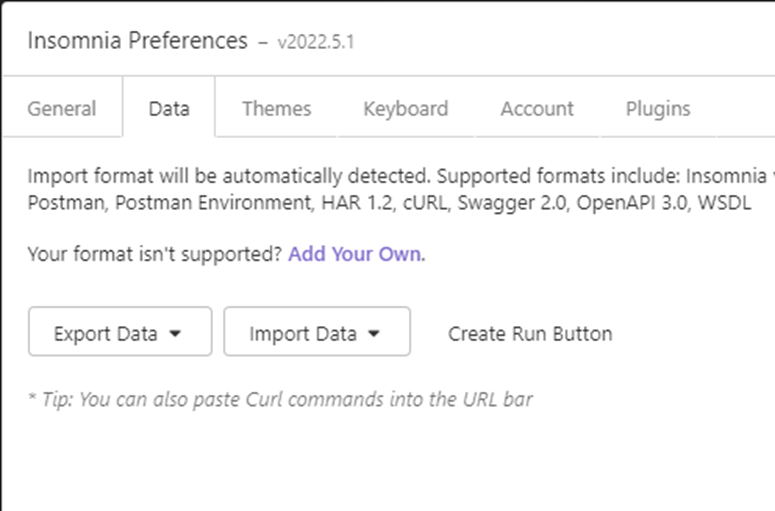Click the caret arrow beside Export Data
Screen dimensions: 775x511
pyautogui.click(x=176, y=334)
